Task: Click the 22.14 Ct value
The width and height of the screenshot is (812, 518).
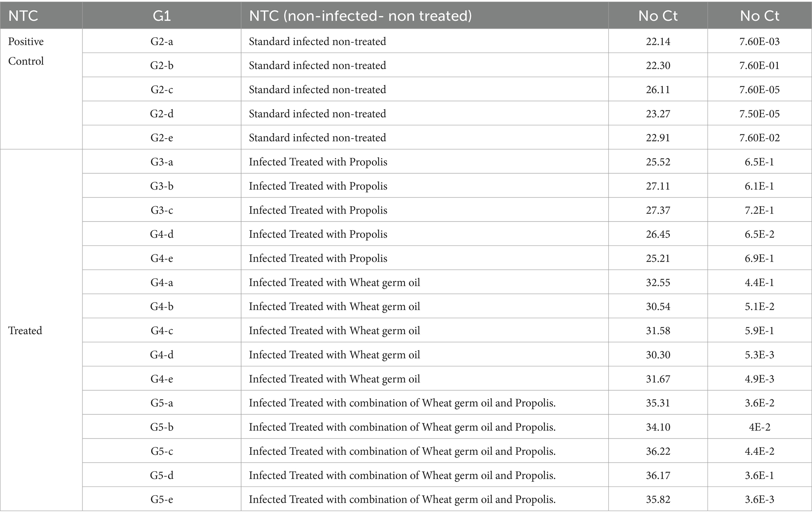Action: pos(658,41)
